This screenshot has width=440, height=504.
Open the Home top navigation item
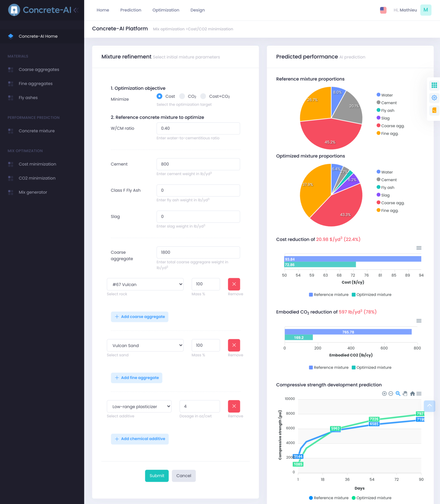tap(103, 10)
